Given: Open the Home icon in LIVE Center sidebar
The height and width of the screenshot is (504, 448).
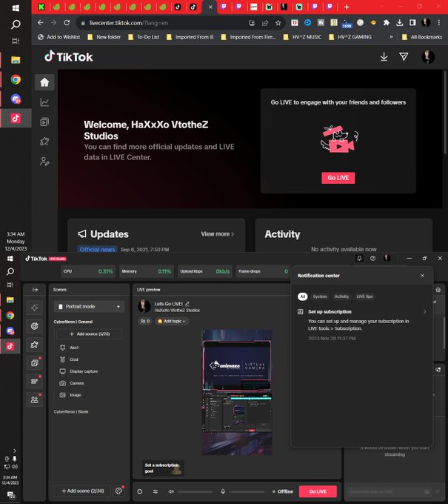Looking at the screenshot, I should (44, 82).
